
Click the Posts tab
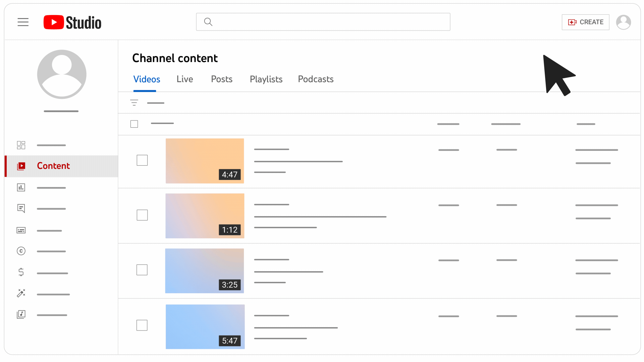click(222, 79)
